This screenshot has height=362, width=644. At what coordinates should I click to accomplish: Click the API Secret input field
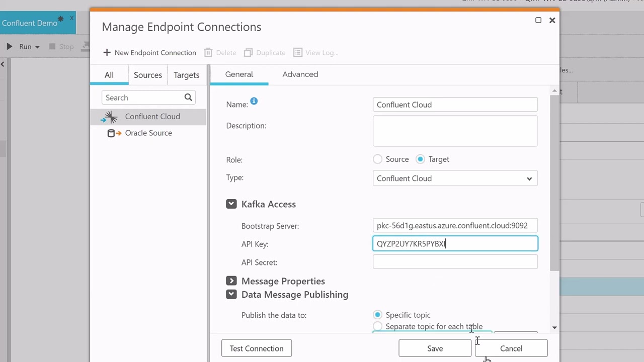point(455,262)
